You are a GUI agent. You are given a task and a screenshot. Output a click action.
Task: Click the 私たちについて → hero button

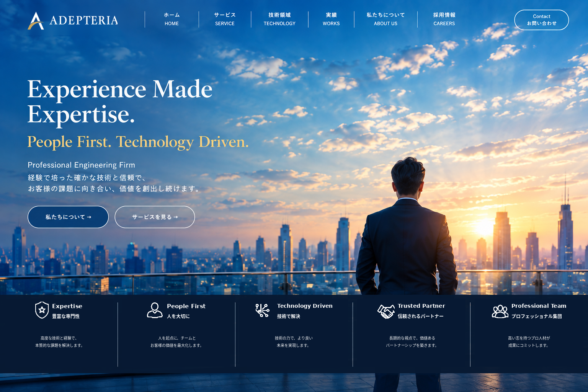tap(68, 217)
